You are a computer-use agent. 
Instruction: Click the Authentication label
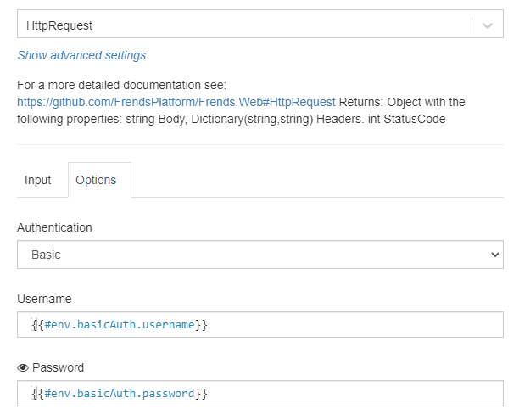point(55,227)
